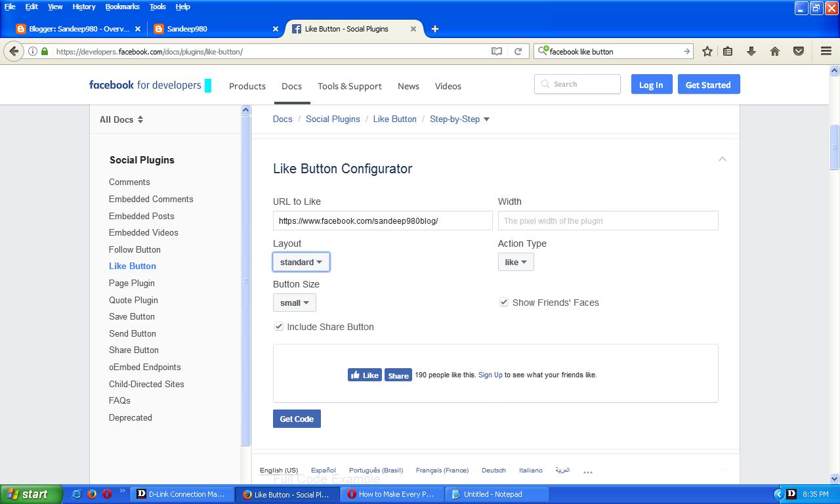Viewport: 840px width, 504px height.
Task: Click the green padlock security icon
Action: tap(45, 51)
